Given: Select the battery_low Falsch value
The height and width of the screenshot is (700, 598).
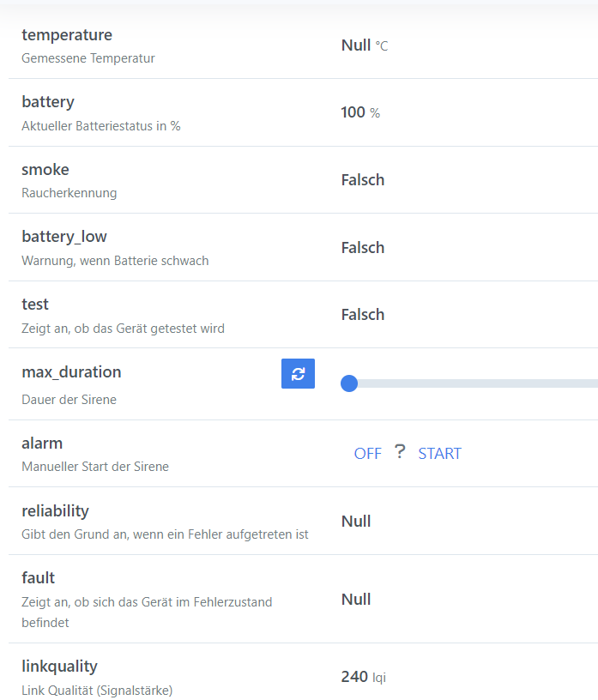Looking at the screenshot, I should (363, 248).
